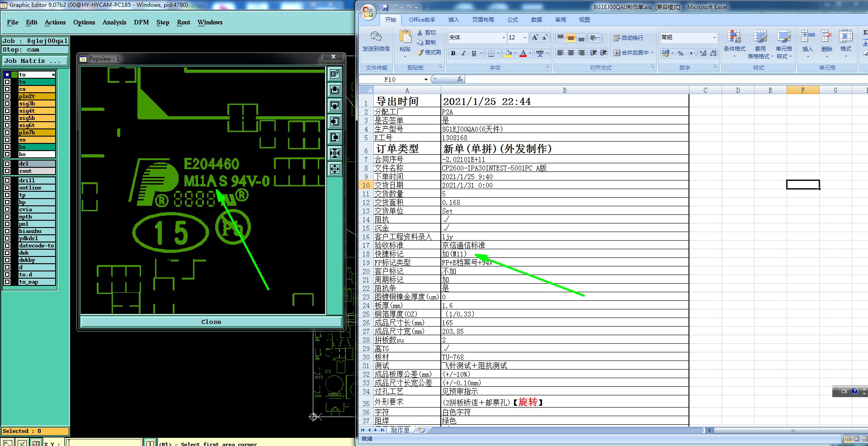The width and height of the screenshot is (868, 446).
Task: Click the Increase Font Size icon
Action: (535, 38)
